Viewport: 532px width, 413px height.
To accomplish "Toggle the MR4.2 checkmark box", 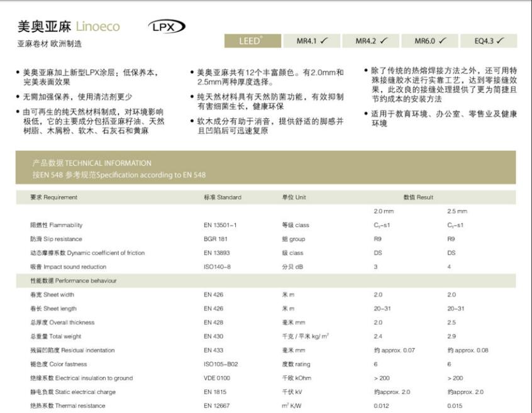I will coord(371,41).
